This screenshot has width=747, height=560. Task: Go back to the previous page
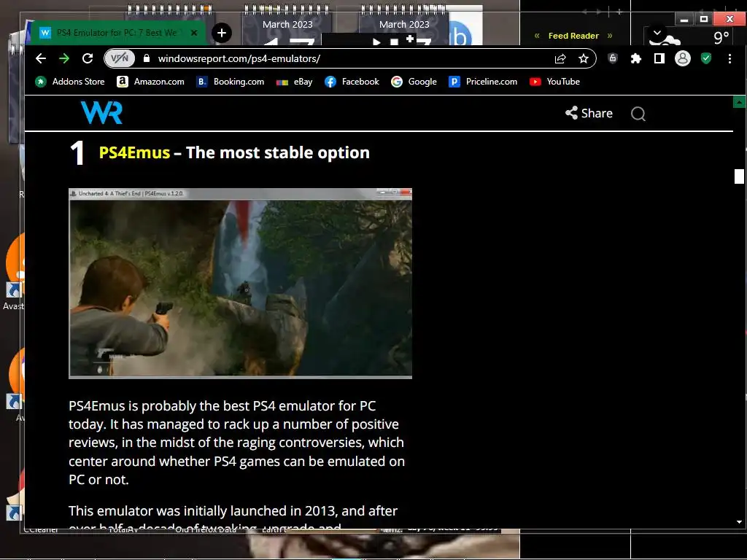click(41, 58)
